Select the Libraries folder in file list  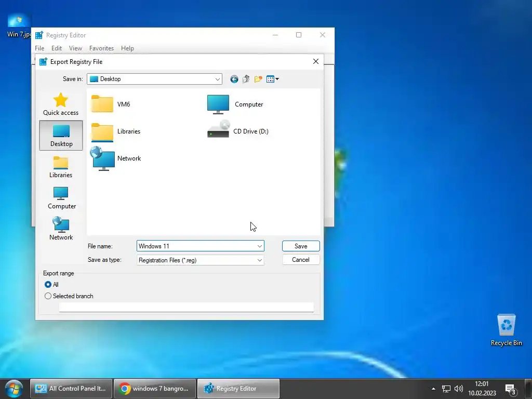pyautogui.click(x=116, y=131)
